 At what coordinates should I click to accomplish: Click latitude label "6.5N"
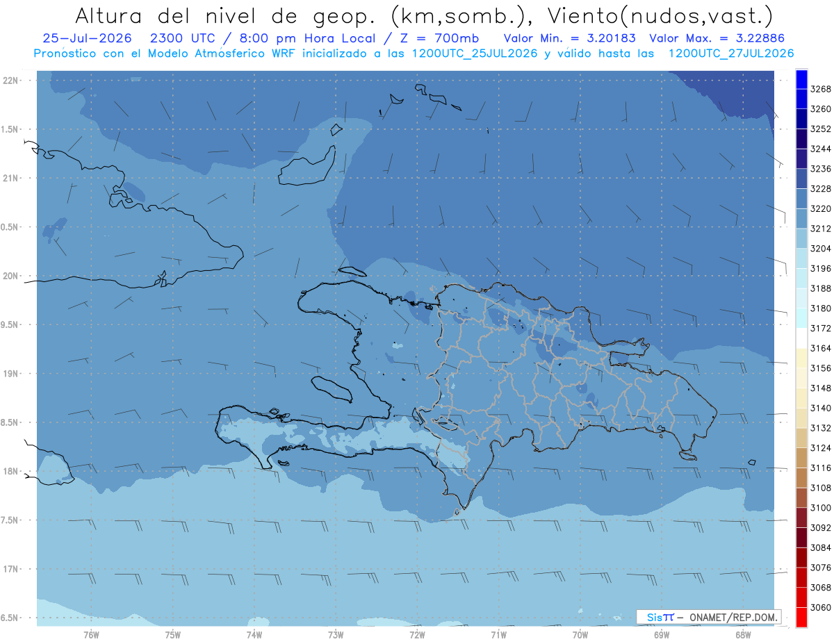10,618
